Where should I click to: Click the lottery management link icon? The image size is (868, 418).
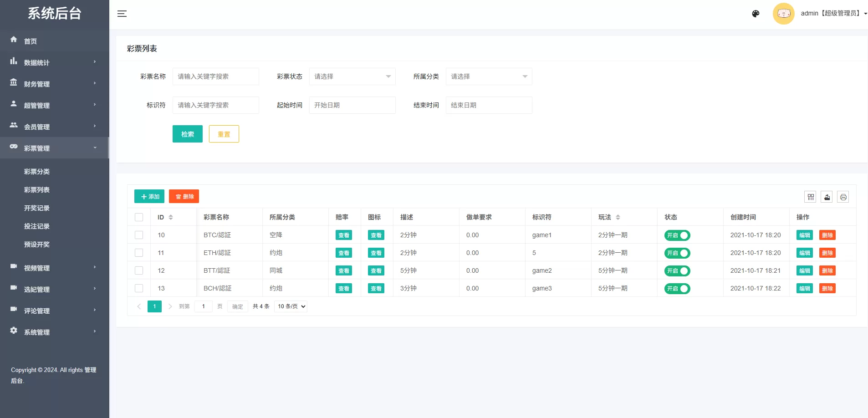point(13,147)
